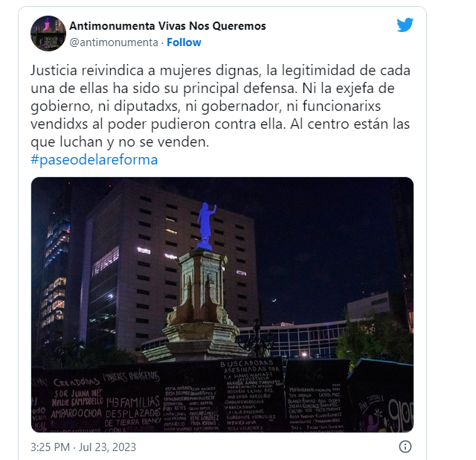This screenshot has width=476, height=460.
Task: Open the @antimonumenta handle link
Action: [114, 42]
